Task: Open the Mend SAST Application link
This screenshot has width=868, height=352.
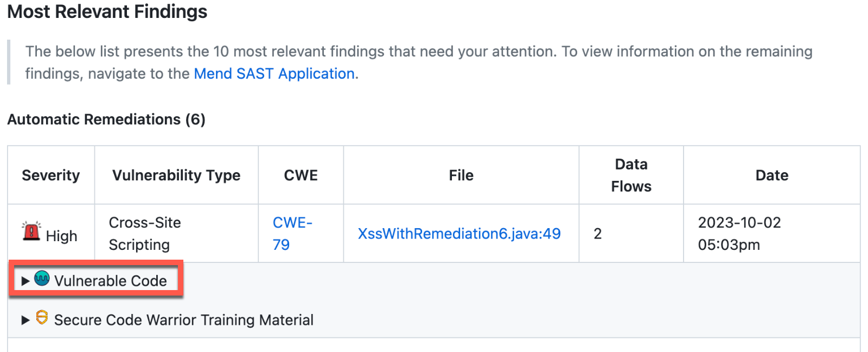Action: [275, 73]
